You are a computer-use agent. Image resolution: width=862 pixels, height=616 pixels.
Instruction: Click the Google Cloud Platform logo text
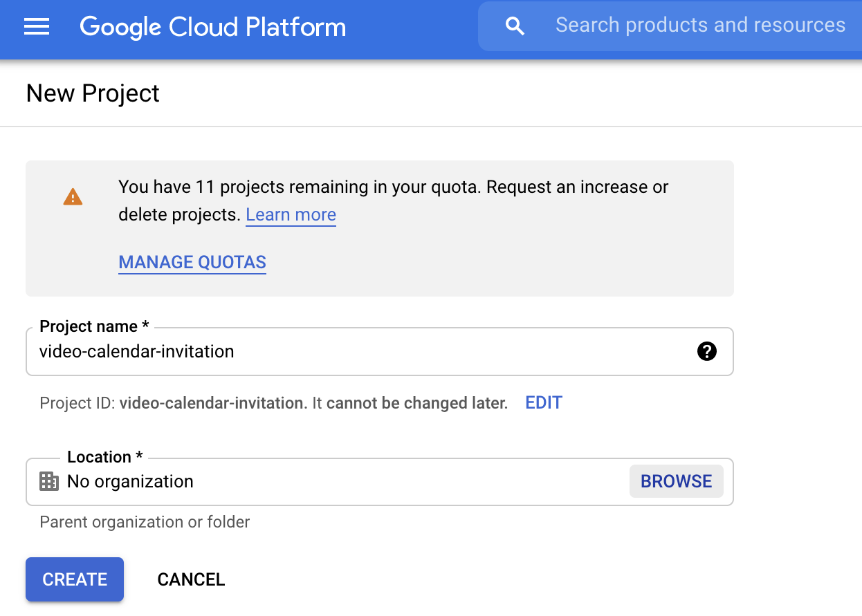(x=213, y=27)
